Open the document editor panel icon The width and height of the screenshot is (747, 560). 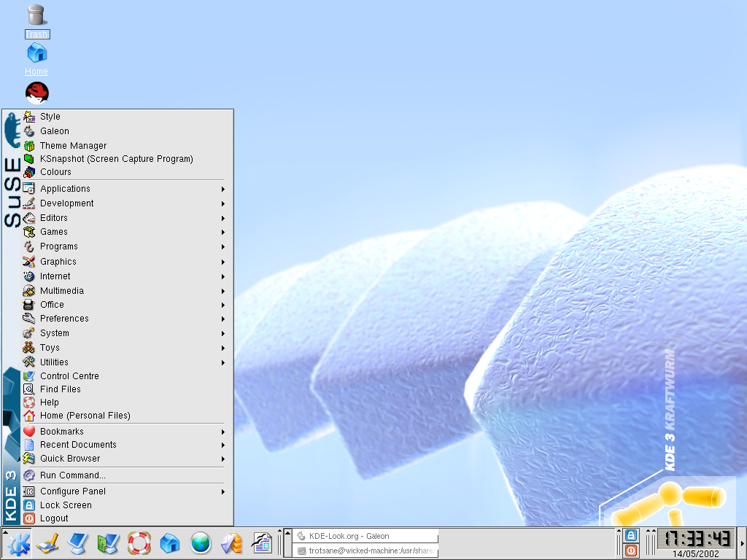point(262,543)
